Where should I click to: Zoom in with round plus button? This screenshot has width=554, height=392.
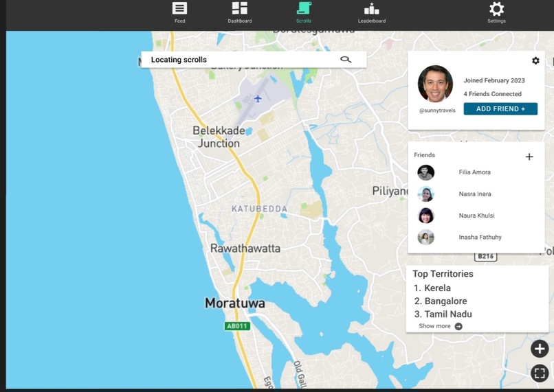click(540, 349)
